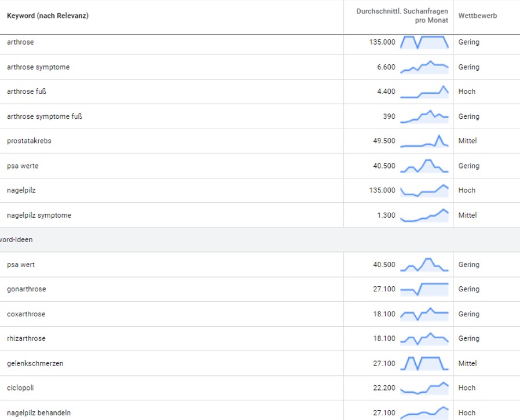Click the 49.500 search volume value
This screenshot has height=420, width=520.
(384, 141)
